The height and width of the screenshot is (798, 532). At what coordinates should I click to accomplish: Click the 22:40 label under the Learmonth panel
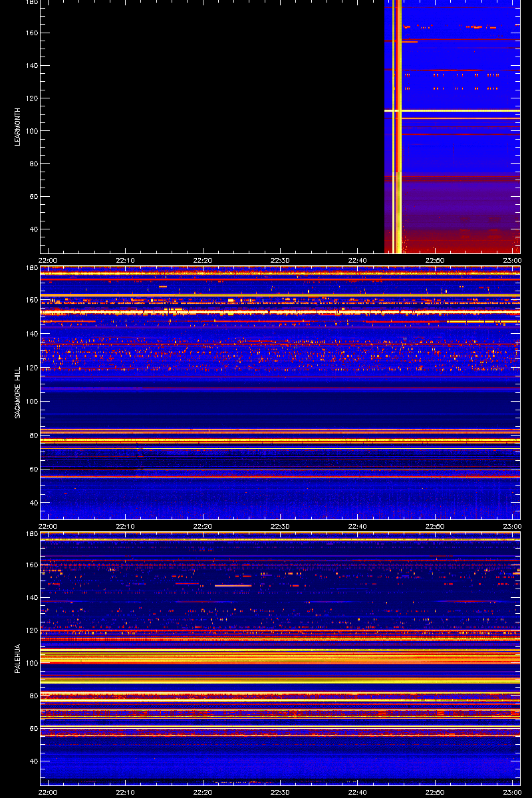click(x=358, y=260)
